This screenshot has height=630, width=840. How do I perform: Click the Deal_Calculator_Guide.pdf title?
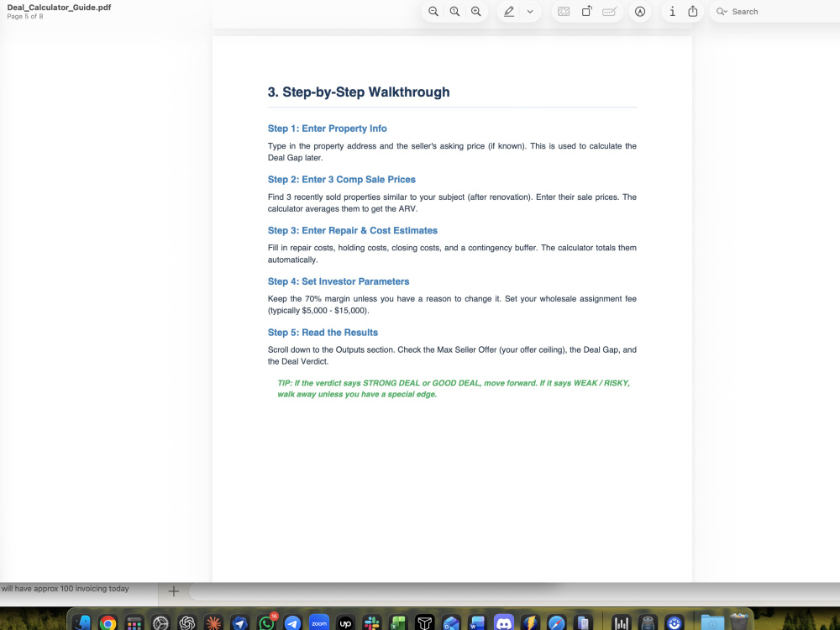[x=59, y=8]
